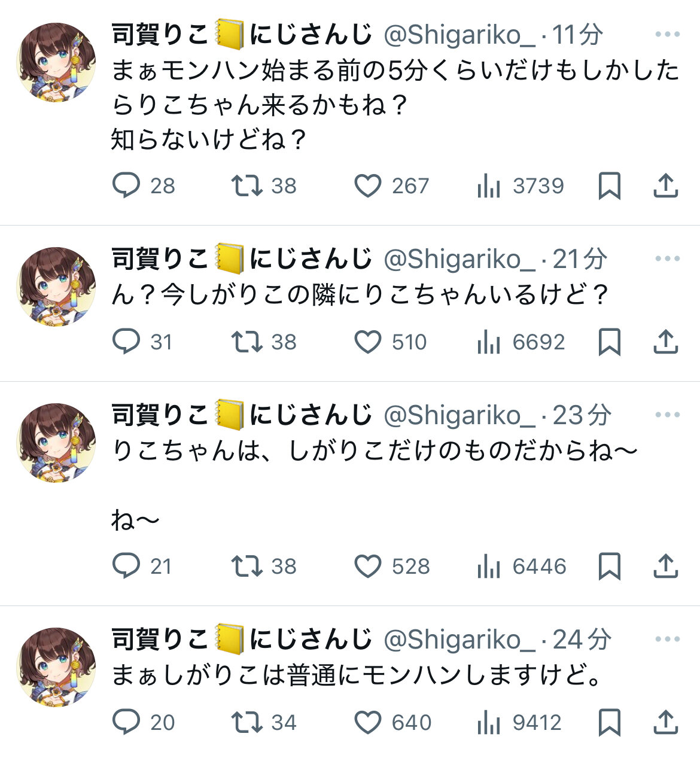Like the tweet with 510 likes
The image size is (700, 767).
coord(368,342)
